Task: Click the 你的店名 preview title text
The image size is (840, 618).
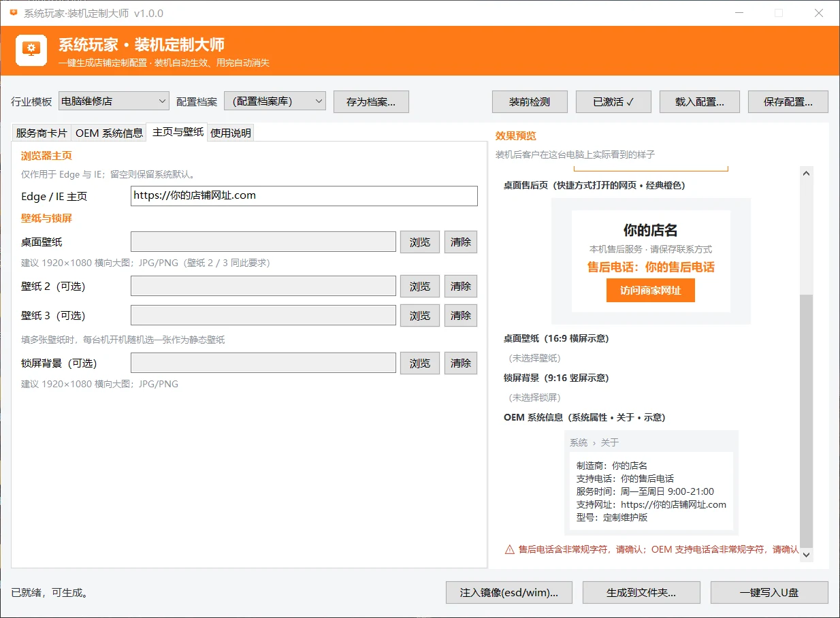Action: coord(651,230)
